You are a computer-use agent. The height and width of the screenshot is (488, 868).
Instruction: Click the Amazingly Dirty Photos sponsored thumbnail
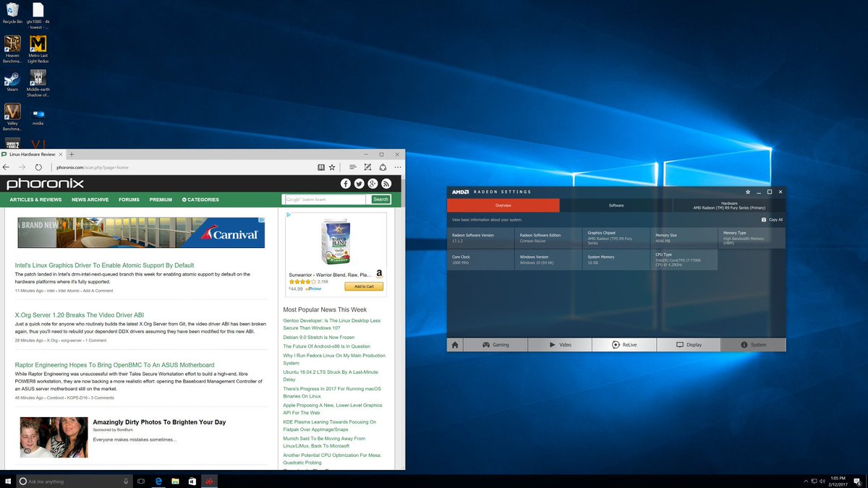click(x=54, y=437)
